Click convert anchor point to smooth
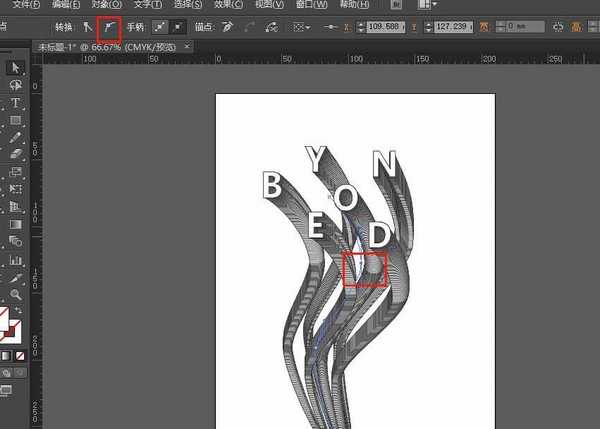 (x=109, y=27)
